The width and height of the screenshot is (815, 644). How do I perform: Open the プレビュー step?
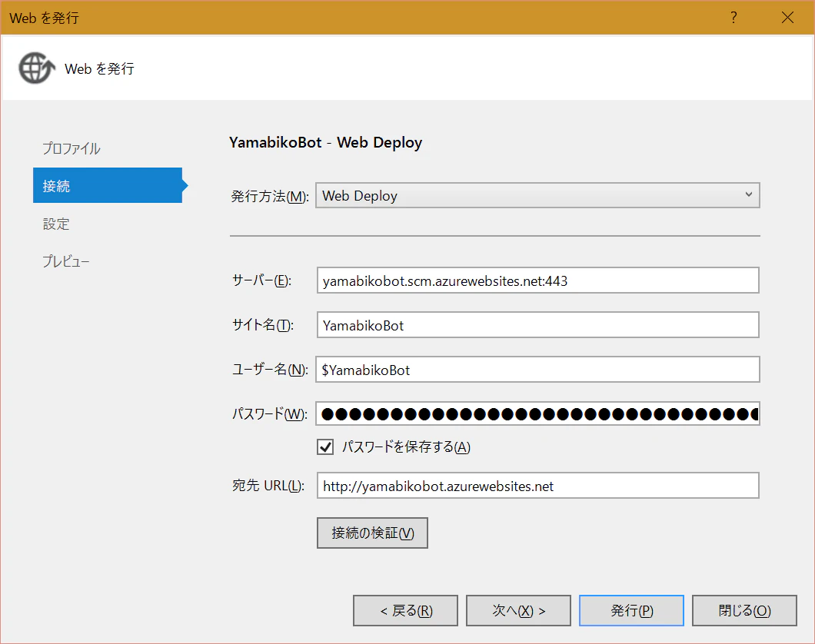point(66,261)
